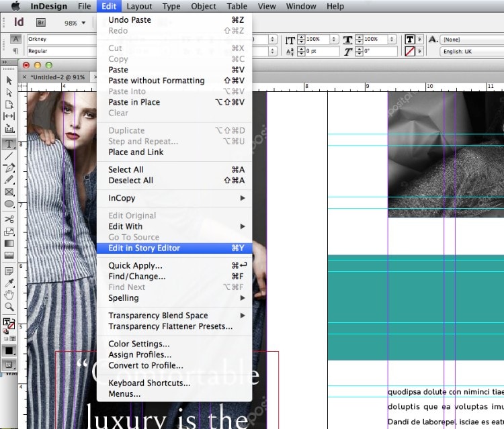Click the text stroke none swatch
This screenshot has width=504, height=429.
point(409,52)
